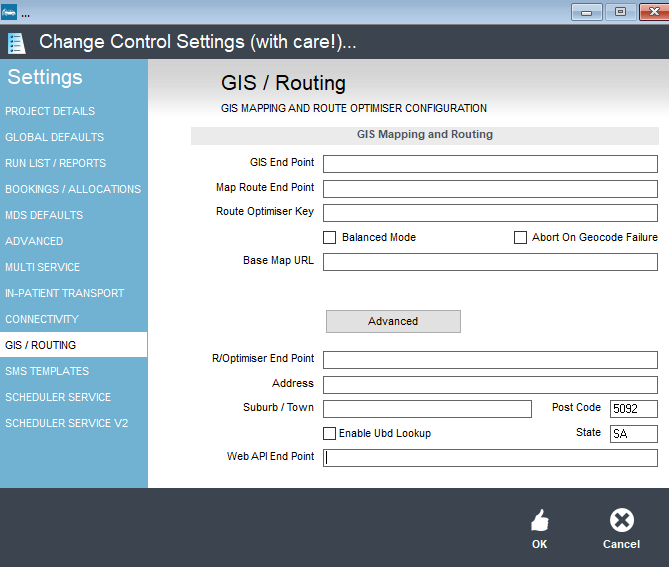Open the Project Details settings section
The width and height of the screenshot is (669, 567).
(50, 111)
